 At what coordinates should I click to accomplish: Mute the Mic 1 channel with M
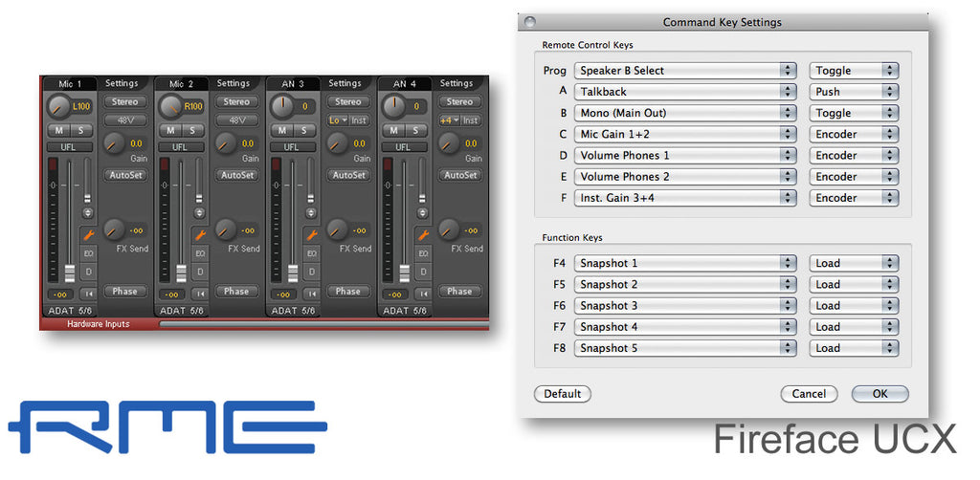[58, 130]
